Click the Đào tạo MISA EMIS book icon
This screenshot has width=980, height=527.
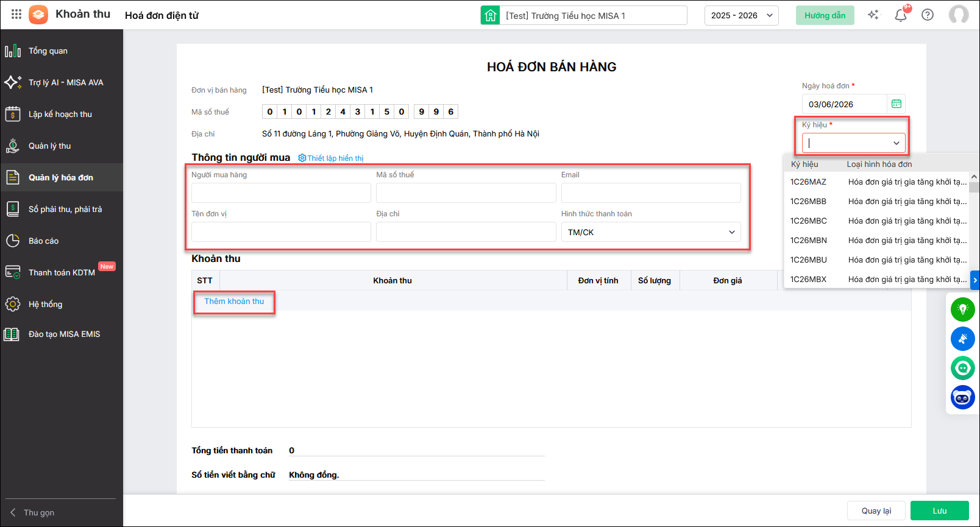(12, 334)
